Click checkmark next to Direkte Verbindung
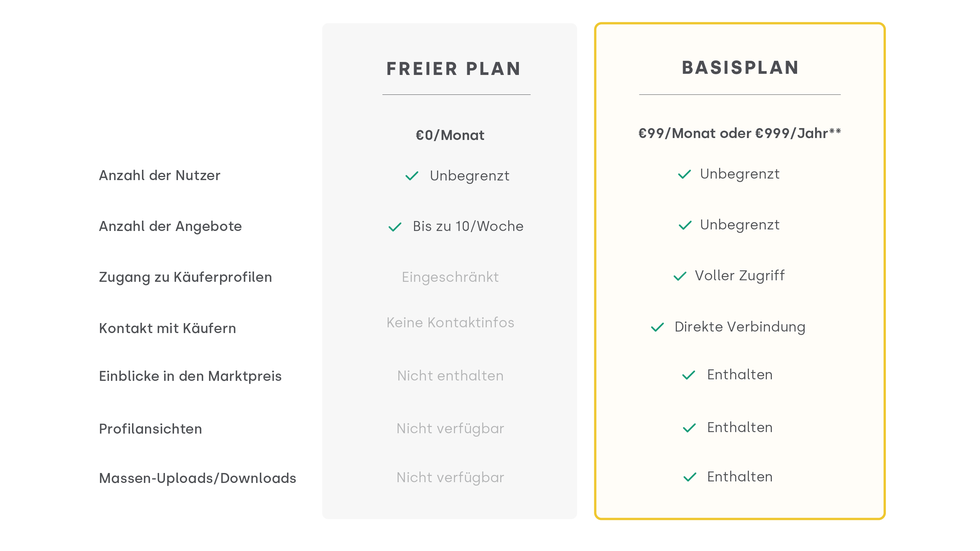The height and width of the screenshot is (551, 980). [657, 327]
